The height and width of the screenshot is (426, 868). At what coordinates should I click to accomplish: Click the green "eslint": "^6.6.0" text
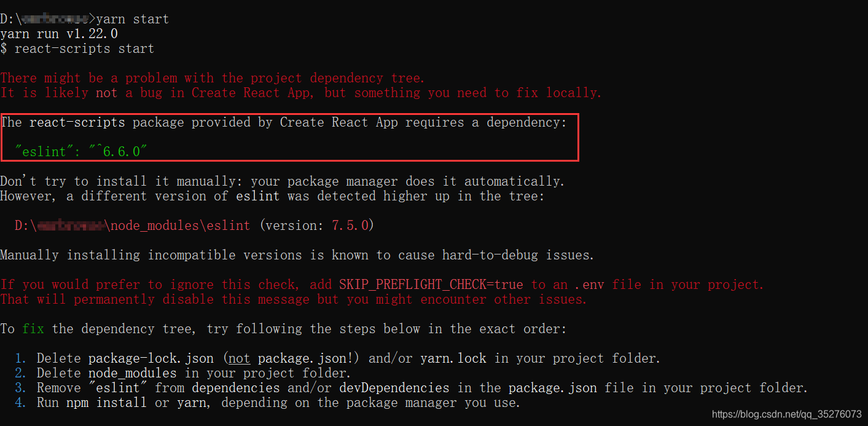click(81, 152)
